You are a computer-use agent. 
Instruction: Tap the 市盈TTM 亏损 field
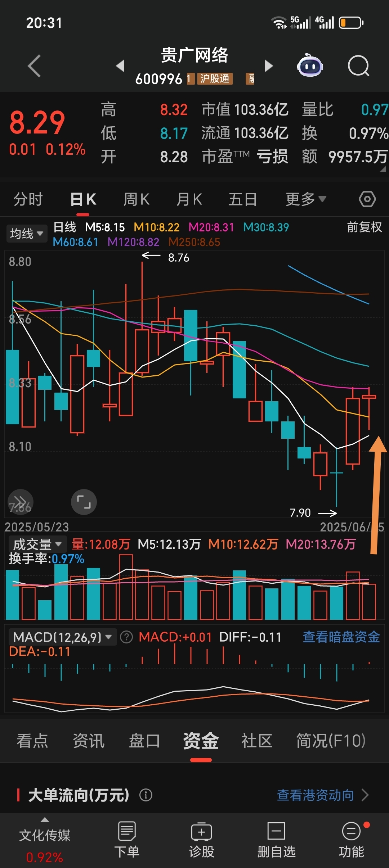[x=245, y=157]
